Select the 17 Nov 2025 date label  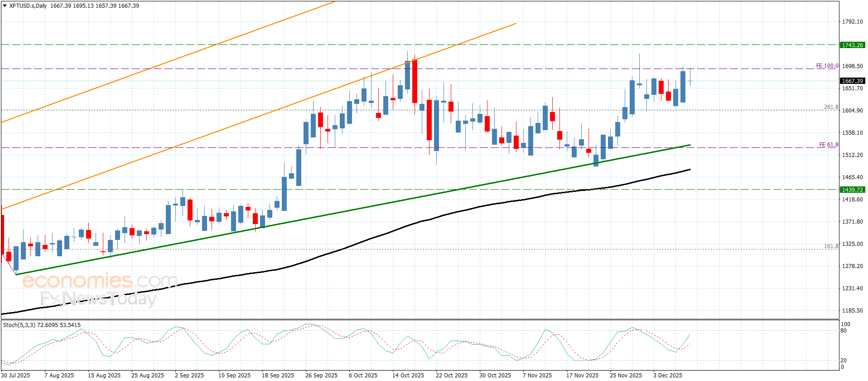pos(583,375)
